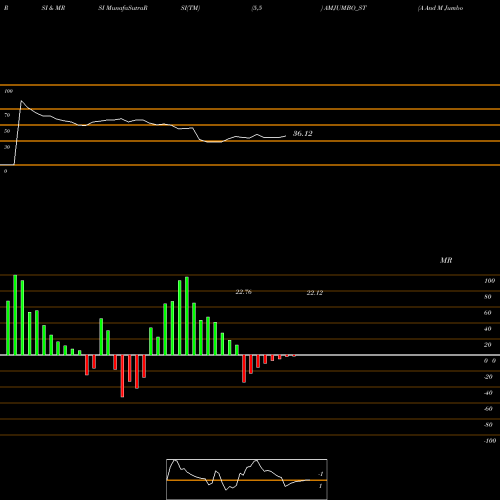This screenshot has height=500, width=500.
Task: Click the mini overview chart thumbnail at bottom
Action: (x=247, y=479)
